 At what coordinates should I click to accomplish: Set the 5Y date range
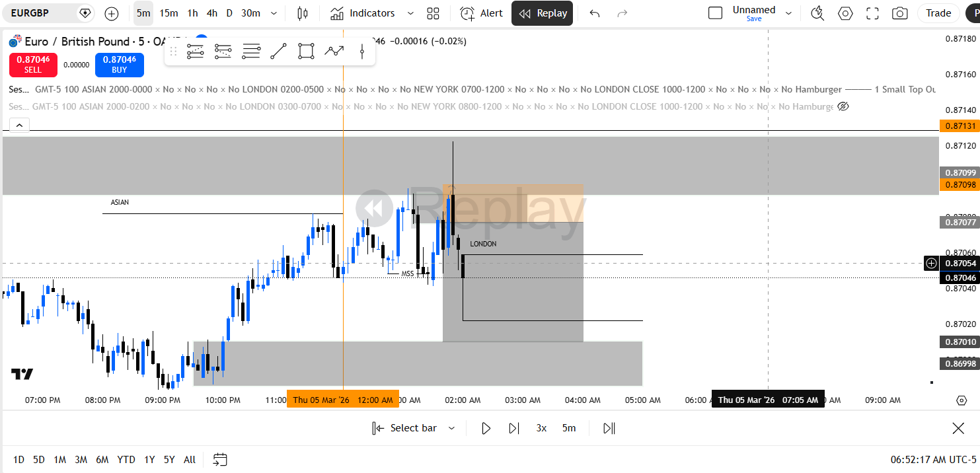pyautogui.click(x=169, y=460)
